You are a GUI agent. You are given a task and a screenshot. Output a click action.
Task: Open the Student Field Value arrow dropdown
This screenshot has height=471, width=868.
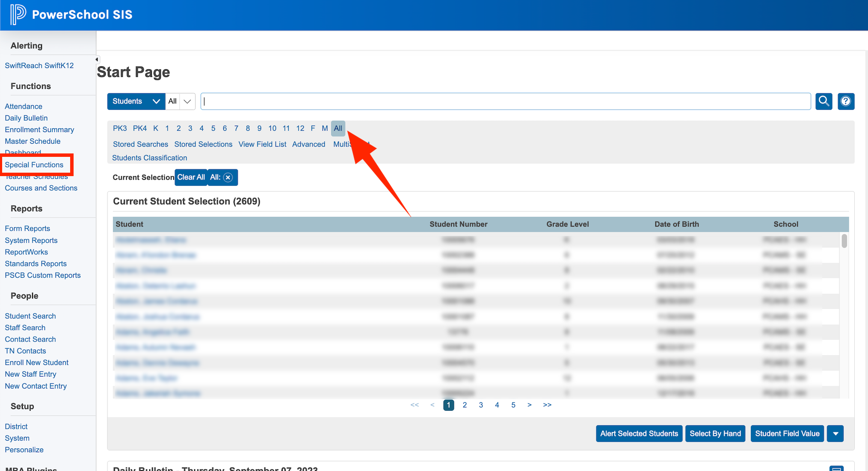835,433
